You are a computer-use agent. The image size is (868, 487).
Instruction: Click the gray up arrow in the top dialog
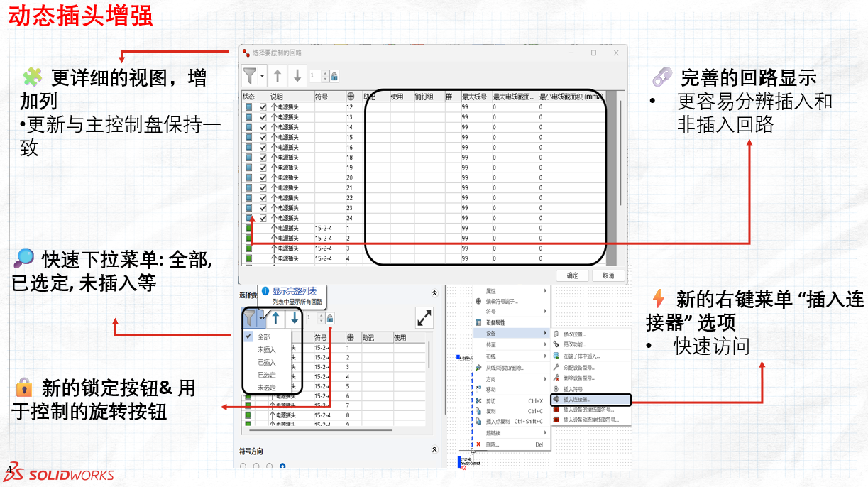(278, 75)
